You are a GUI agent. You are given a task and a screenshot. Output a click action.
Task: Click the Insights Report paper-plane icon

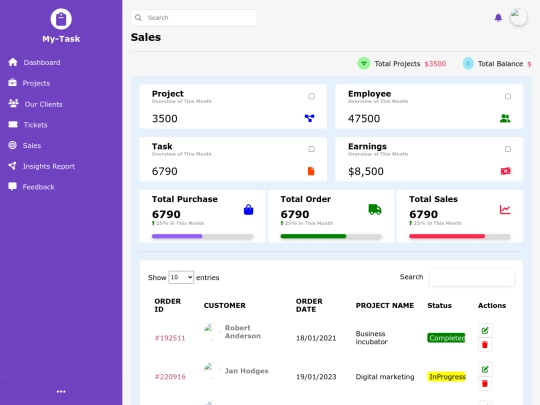point(12,166)
